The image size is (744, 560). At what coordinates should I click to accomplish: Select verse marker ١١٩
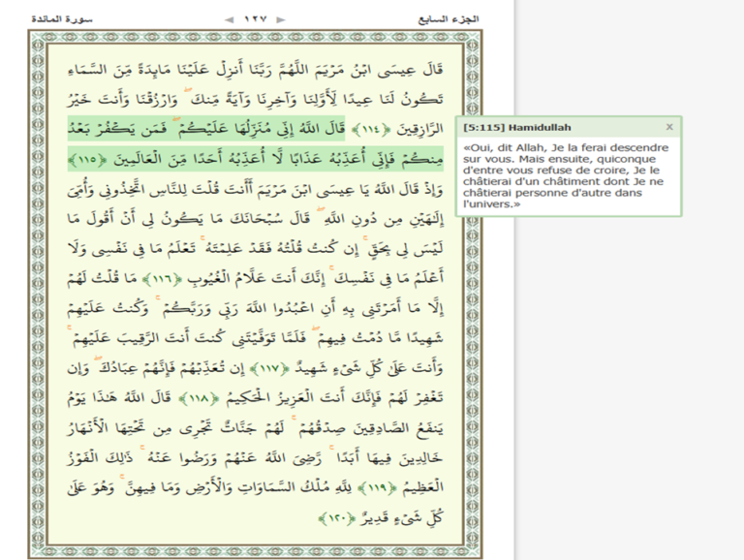pyautogui.click(x=377, y=488)
